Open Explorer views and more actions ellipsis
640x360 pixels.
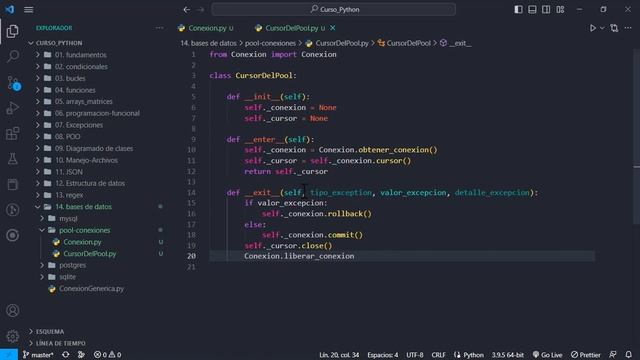[160, 28]
